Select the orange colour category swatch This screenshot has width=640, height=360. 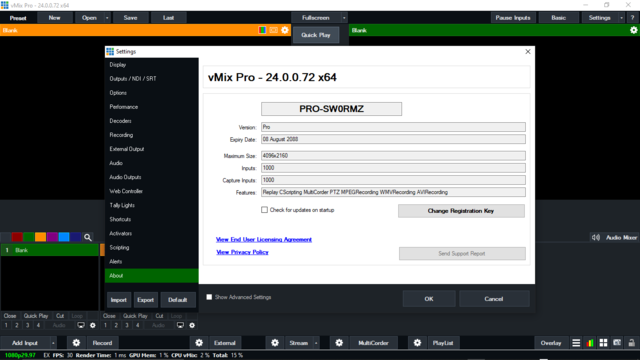[x=40, y=237]
